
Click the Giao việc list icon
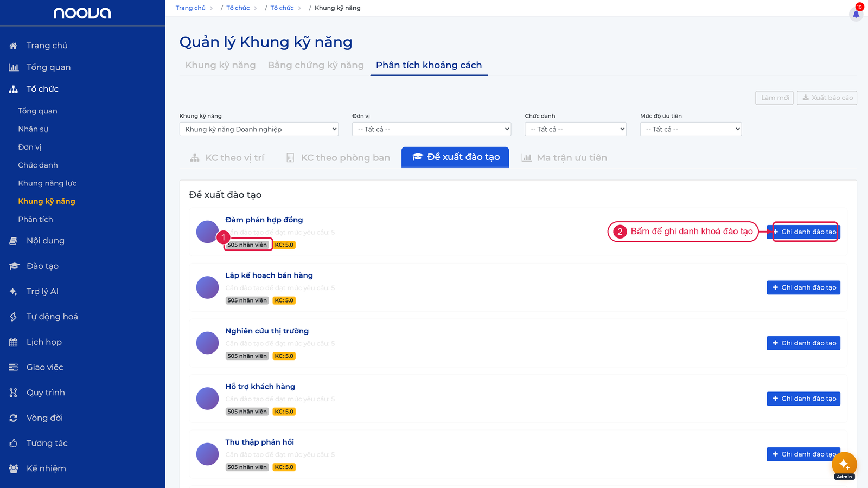14,367
